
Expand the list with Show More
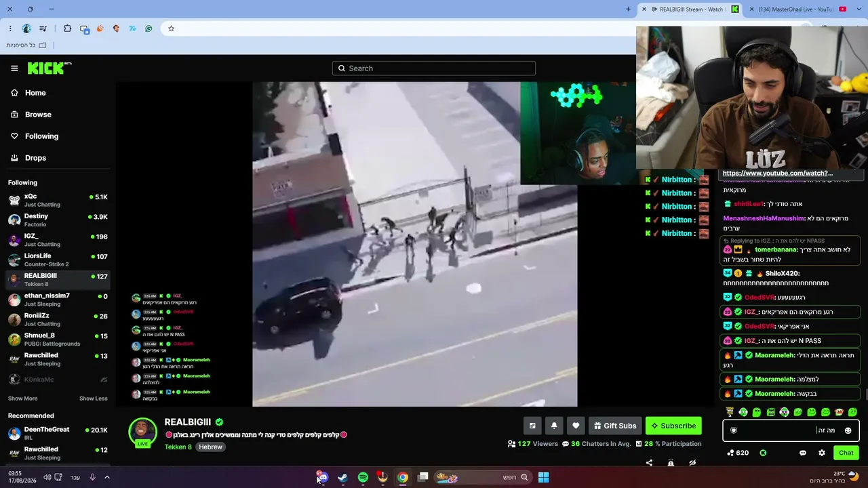22,399
